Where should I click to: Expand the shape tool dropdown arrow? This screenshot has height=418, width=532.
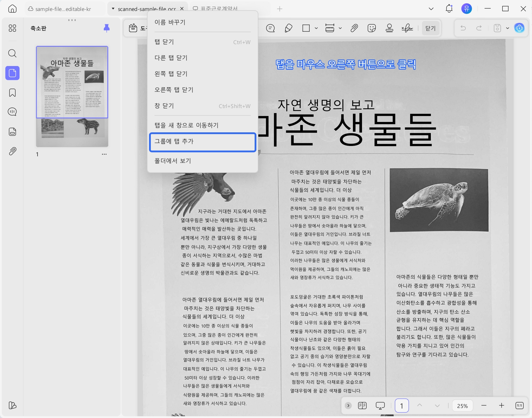(x=316, y=28)
